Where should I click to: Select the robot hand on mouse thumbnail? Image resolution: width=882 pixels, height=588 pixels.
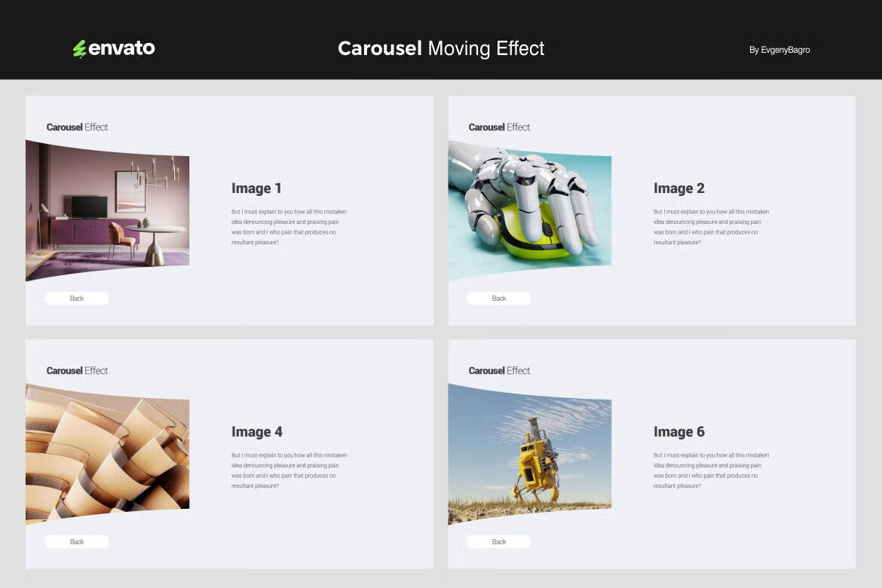(530, 207)
